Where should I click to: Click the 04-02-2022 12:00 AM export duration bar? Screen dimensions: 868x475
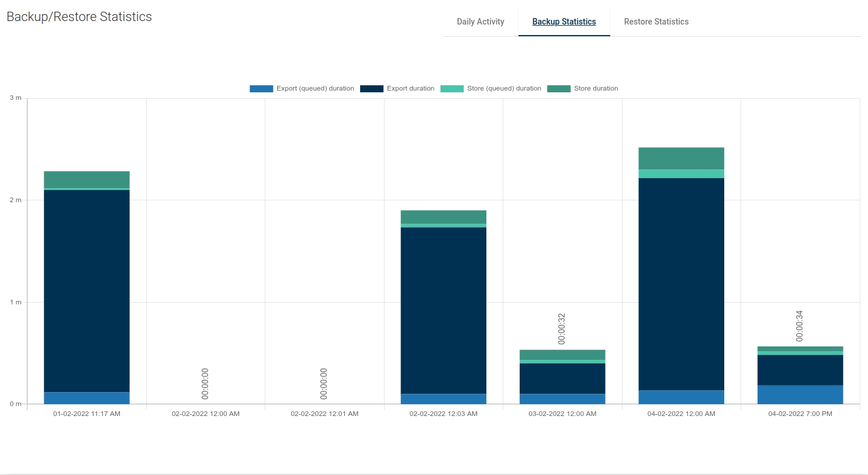681,283
